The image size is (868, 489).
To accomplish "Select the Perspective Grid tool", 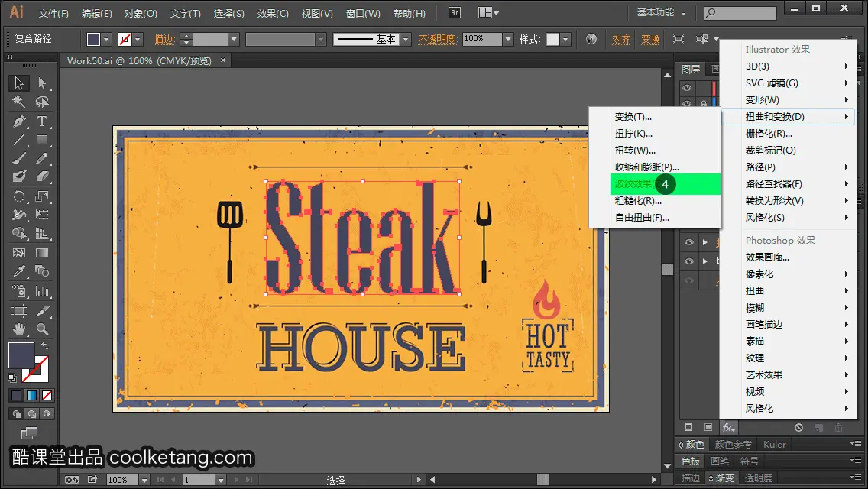I will tap(42, 234).
